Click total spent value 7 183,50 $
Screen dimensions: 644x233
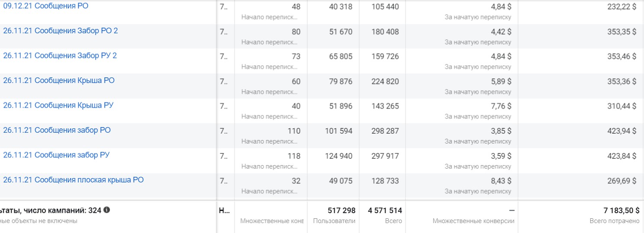(621, 211)
